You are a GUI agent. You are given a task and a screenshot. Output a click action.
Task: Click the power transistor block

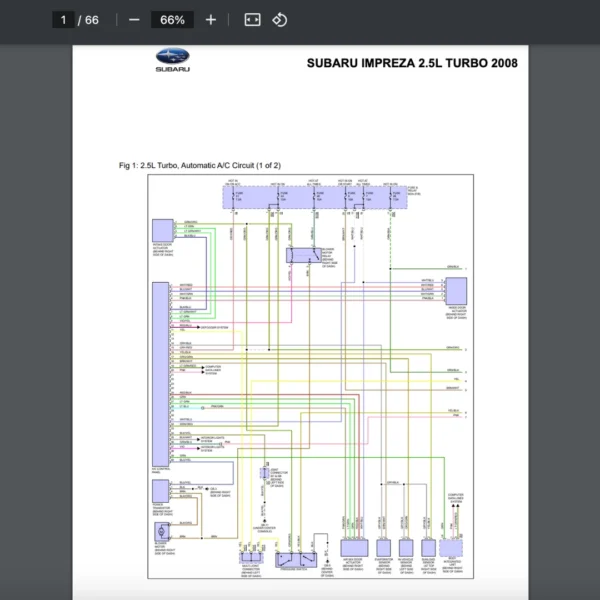click(159, 491)
